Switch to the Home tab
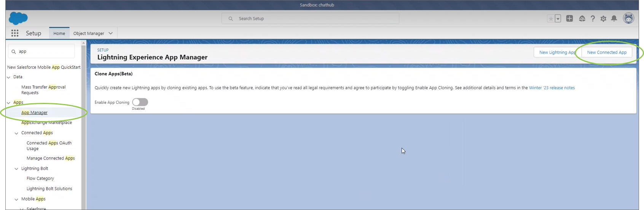The image size is (644, 210). point(59,33)
